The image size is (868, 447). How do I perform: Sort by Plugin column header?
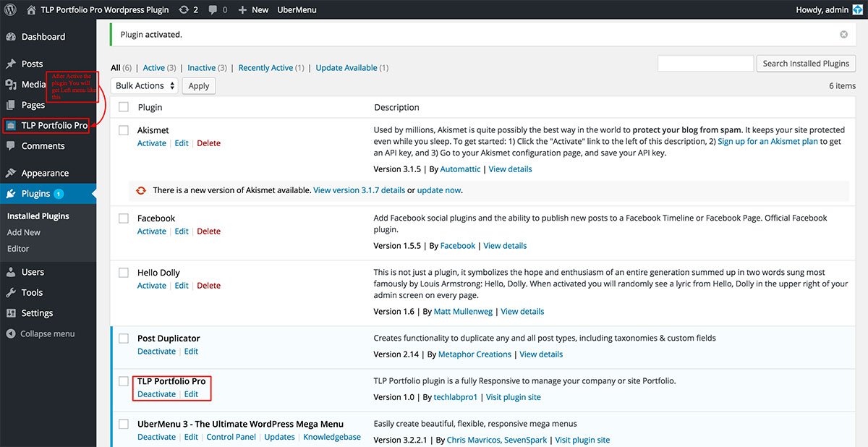click(150, 107)
